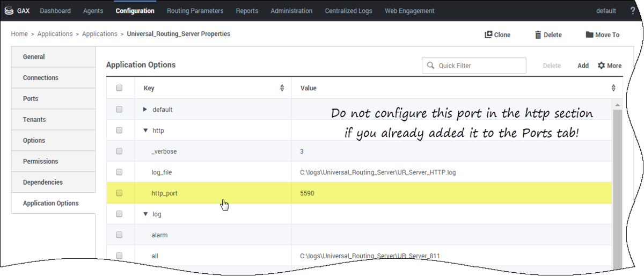This screenshot has width=644, height=276.
Task: Check the http_port row checkbox
Action: 119,193
